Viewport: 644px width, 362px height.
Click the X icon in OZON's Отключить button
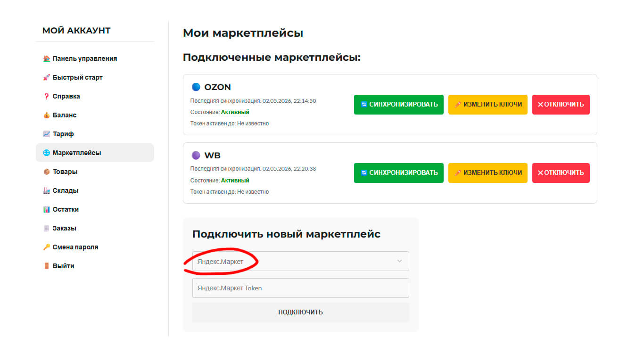point(541,105)
